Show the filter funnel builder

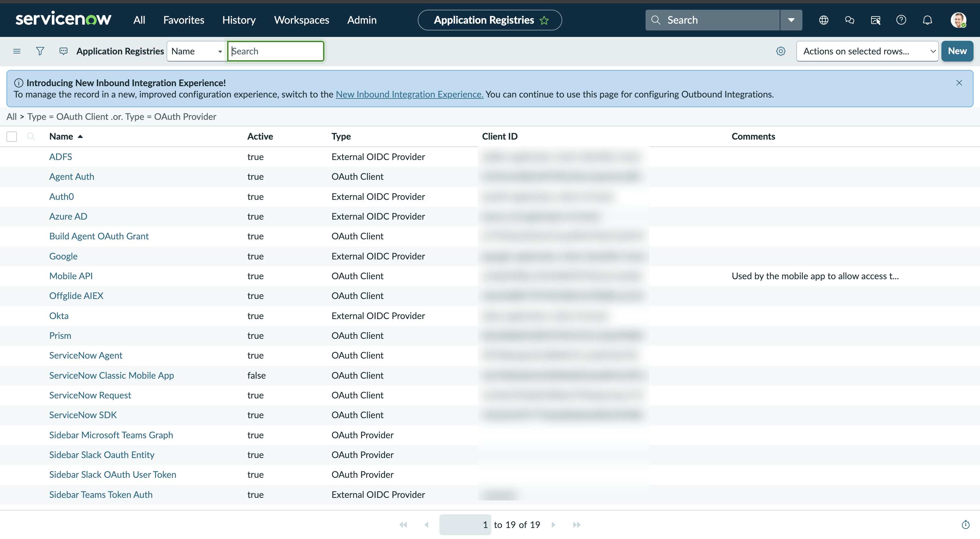(40, 51)
